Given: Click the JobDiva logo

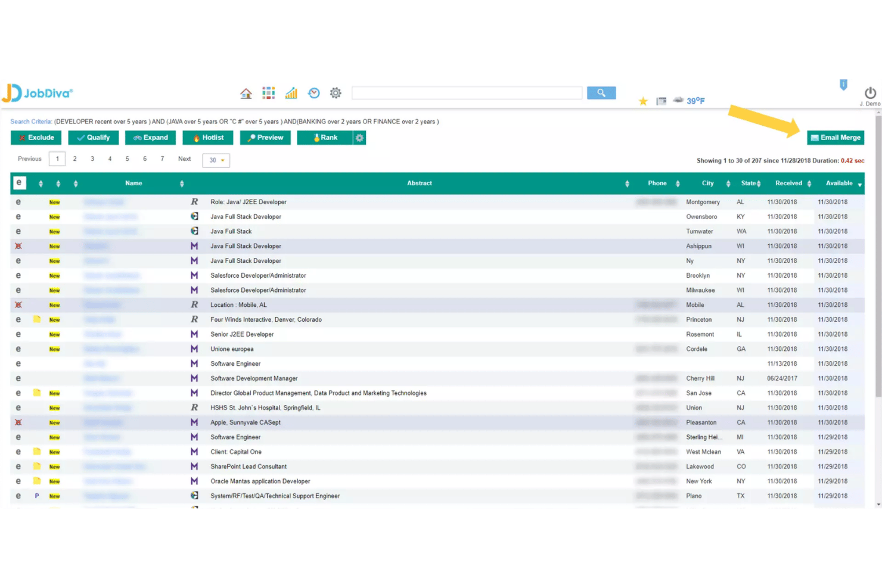Looking at the screenshot, I should [38, 93].
